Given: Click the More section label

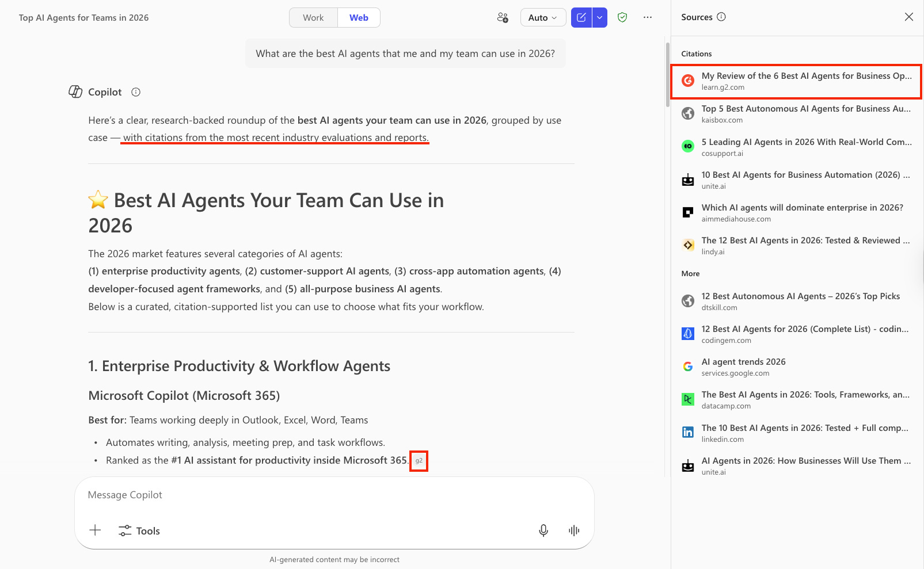Looking at the screenshot, I should (690, 273).
